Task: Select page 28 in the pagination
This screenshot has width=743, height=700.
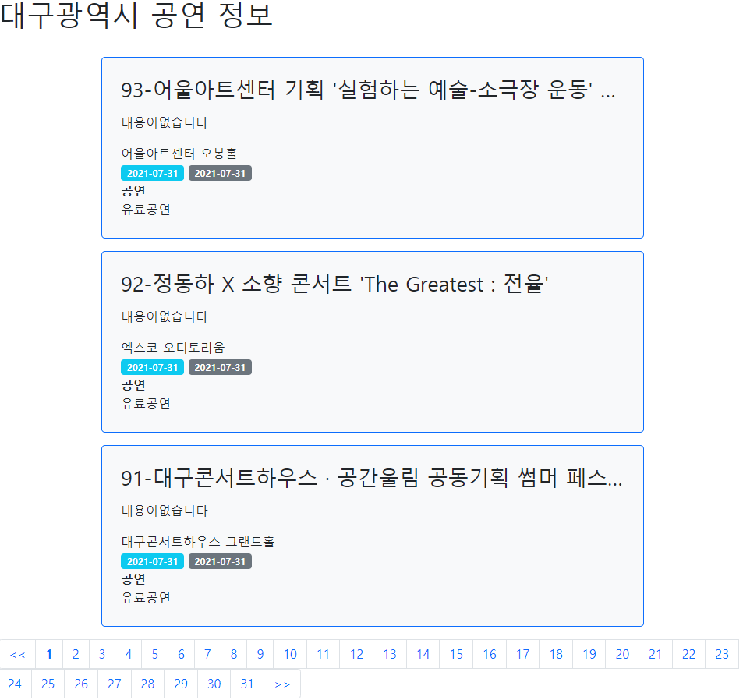Action: click(x=147, y=684)
